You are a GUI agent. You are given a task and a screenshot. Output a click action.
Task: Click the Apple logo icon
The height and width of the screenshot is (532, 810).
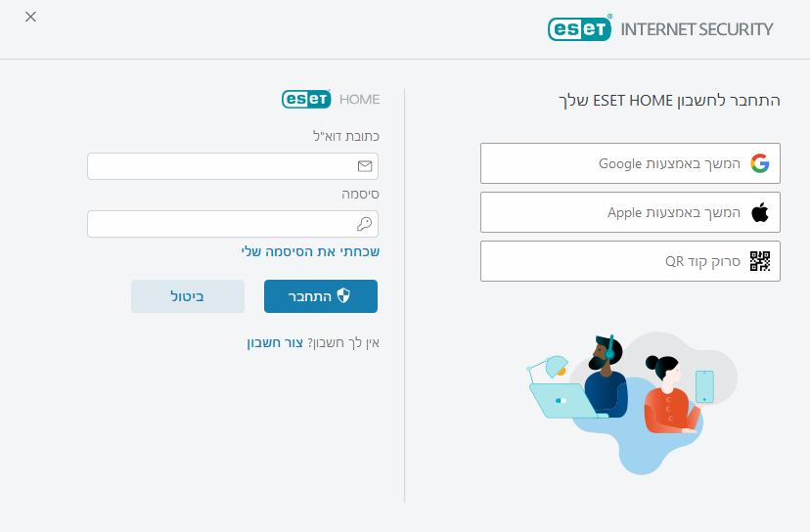[760, 212]
